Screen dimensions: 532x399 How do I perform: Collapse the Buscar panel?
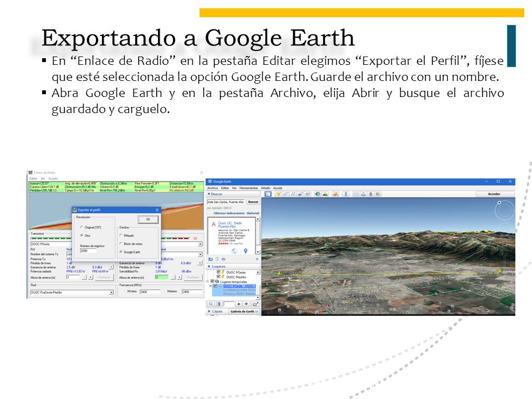click(x=209, y=194)
